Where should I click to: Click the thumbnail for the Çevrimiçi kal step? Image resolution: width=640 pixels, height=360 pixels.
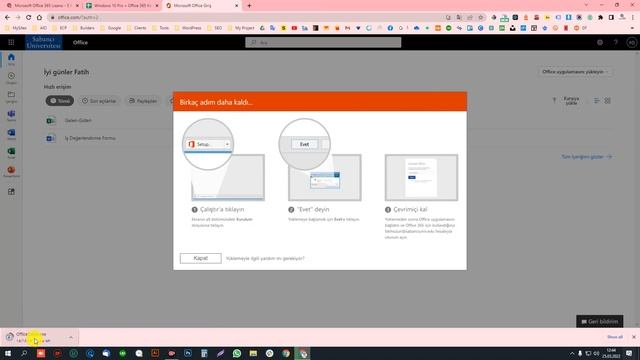point(421,178)
